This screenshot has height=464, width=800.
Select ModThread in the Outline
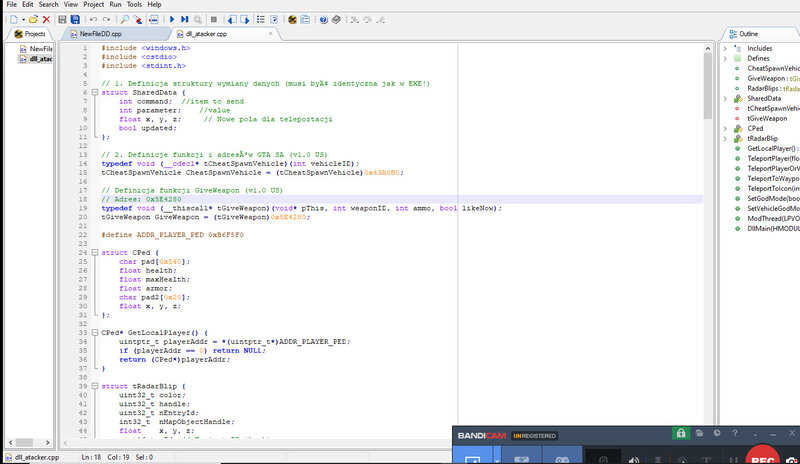(x=773, y=218)
